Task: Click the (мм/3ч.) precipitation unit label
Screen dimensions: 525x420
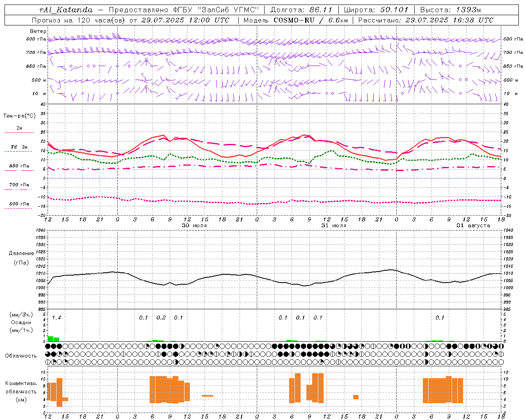Action: (21, 315)
